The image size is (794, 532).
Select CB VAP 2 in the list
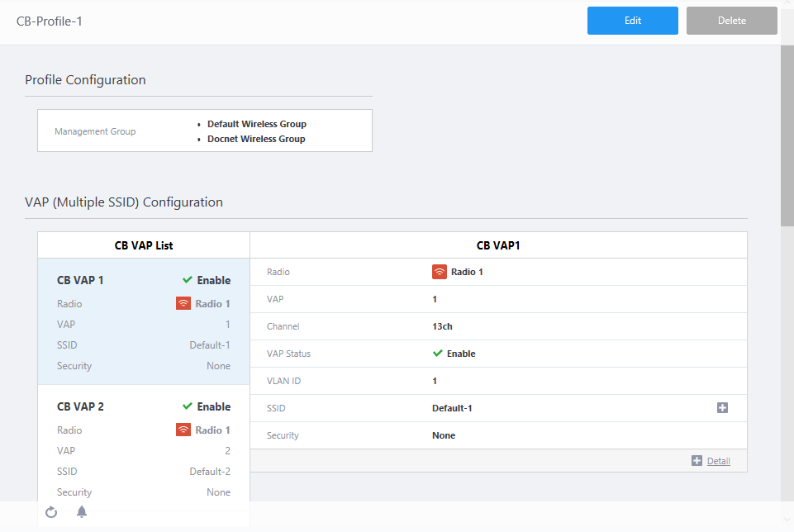(80, 406)
